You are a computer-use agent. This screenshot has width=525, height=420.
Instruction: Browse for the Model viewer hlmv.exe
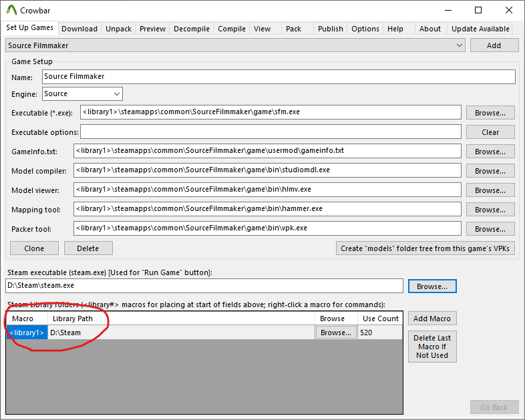click(x=490, y=190)
